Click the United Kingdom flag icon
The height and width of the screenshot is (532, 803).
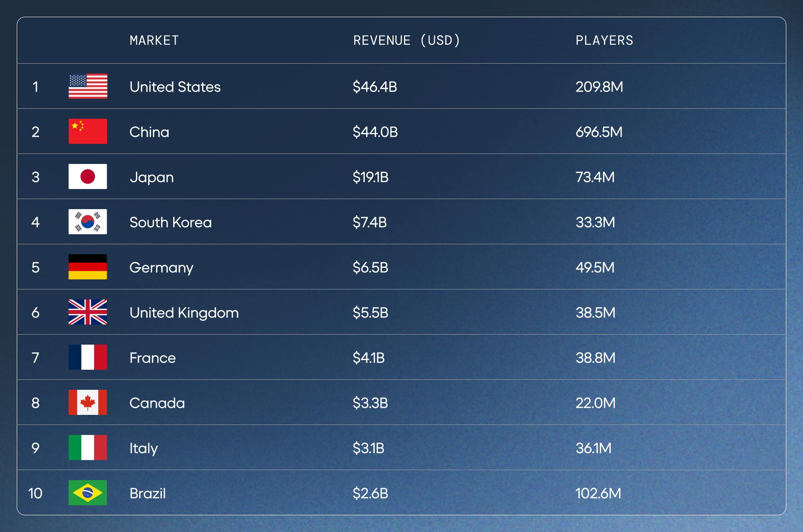point(88,312)
